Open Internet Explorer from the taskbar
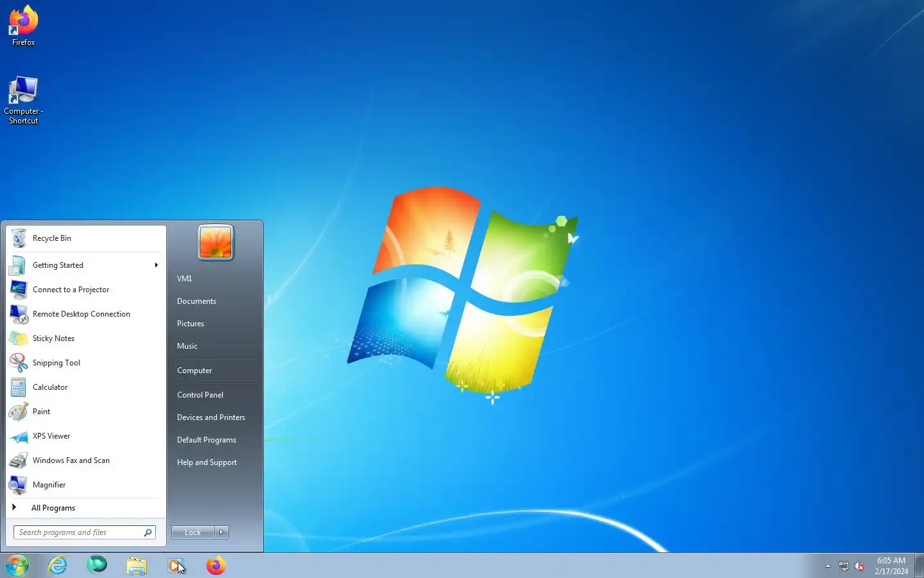Image resolution: width=924 pixels, height=578 pixels. click(x=58, y=565)
